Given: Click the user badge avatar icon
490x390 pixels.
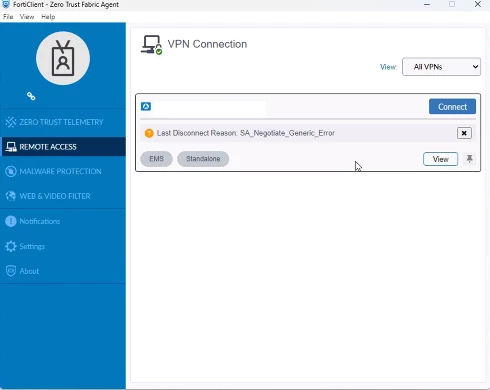Looking at the screenshot, I should click(63, 58).
